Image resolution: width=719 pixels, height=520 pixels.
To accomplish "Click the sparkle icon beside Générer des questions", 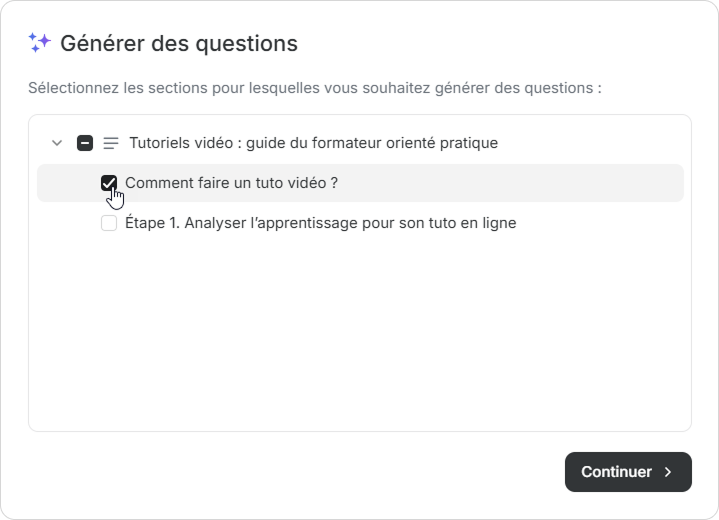I will coord(39,43).
